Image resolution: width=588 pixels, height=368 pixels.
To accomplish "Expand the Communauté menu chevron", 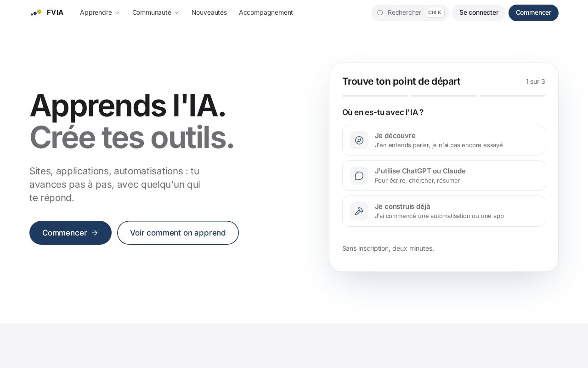I will [x=176, y=13].
